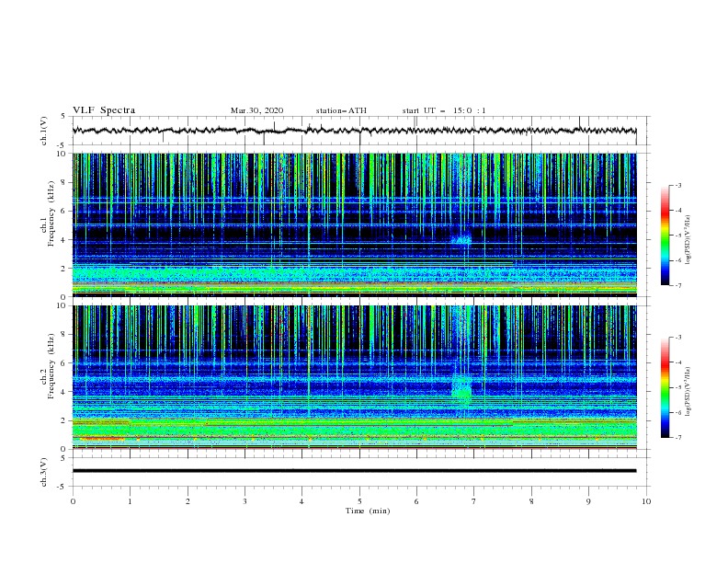Click the "8" frequency tick of ch.1 spectrogram

(x=64, y=182)
